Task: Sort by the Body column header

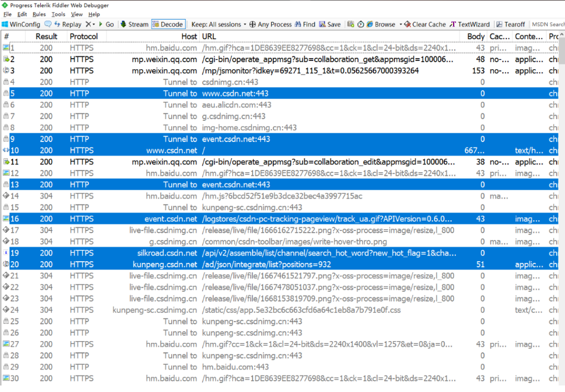Action: [x=473, y=36]
